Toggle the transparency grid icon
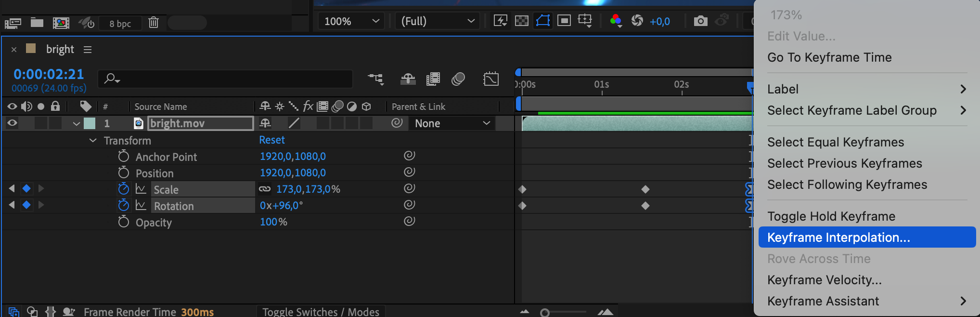 [x=521, y=21]
